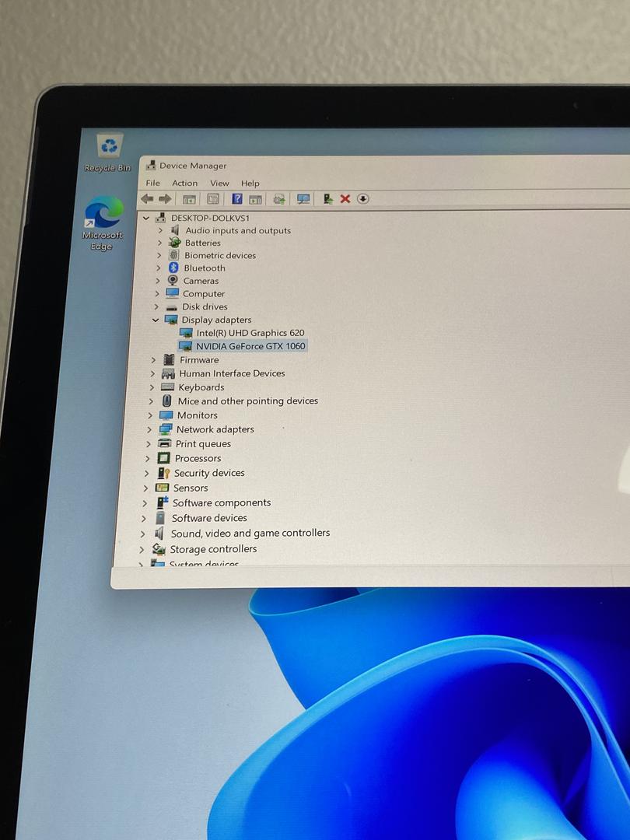Image resolution: width=630 pixels, height=840 pixels.
Task: Expand Sound, video and game controllers chevron
Action: (142, 534)
